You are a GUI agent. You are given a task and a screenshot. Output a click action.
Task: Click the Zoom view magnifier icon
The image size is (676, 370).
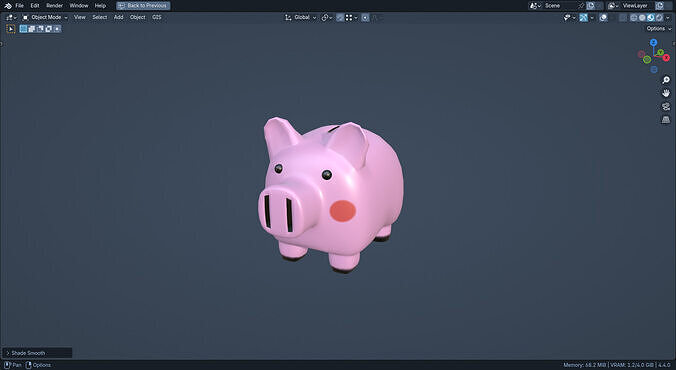[x=666, y=80]
